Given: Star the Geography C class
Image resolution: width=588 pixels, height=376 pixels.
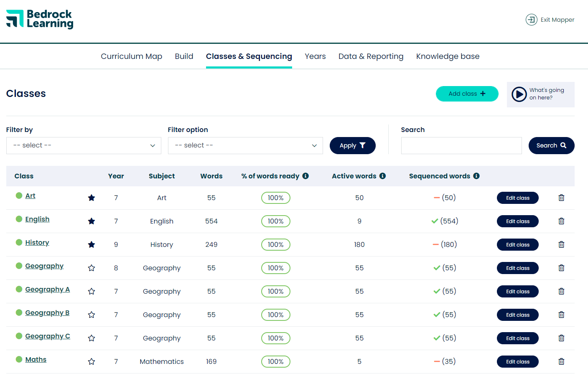Looking at the screenshot, I should 92,338.
